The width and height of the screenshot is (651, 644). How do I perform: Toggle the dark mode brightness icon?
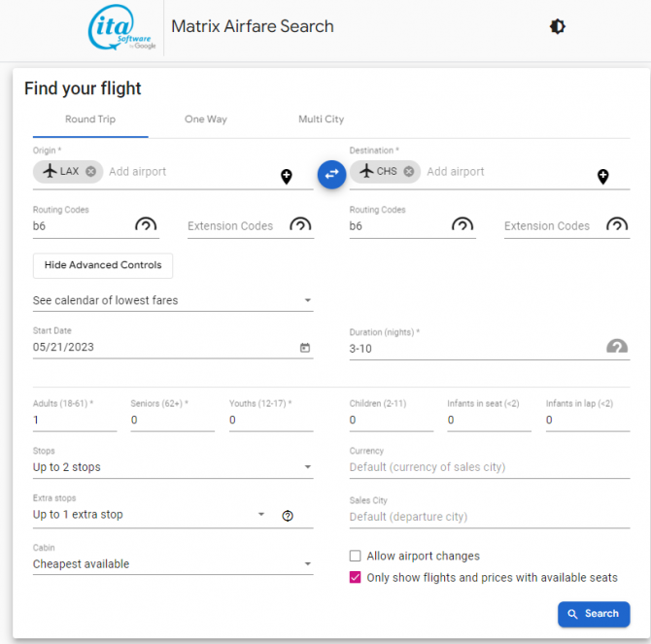pos(557,26)
